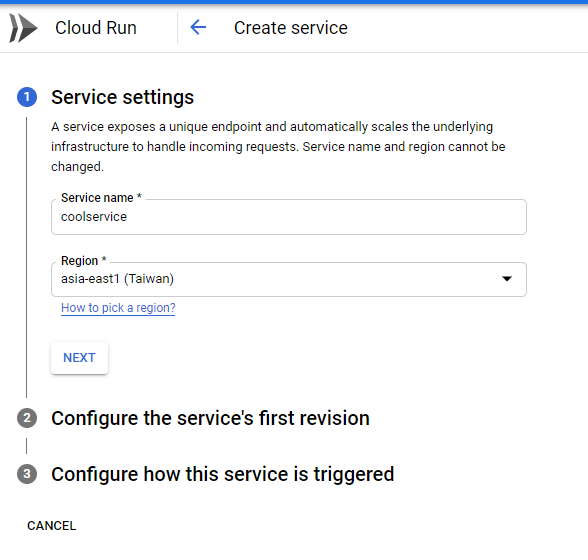Image resolution: width=588 pixels, height=560 pixels.
Task: Go back using the blue arrow
Action: pos(198,27)
